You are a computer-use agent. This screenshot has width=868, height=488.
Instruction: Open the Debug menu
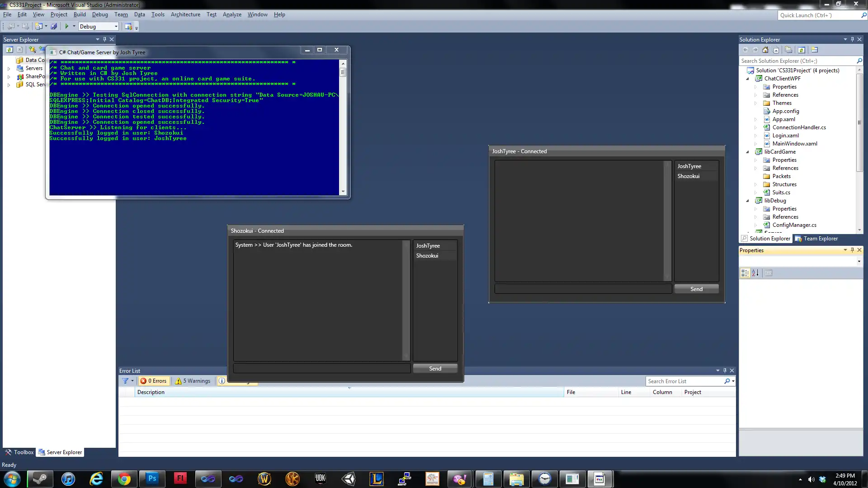click(100, 14)
